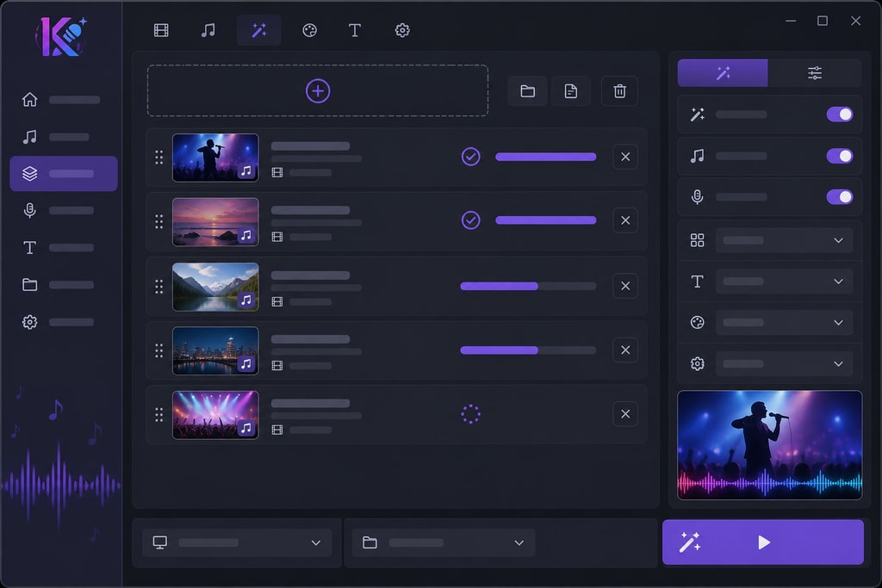
Task: Switch to the music note top tab
Action: click(x=208, y=30)
